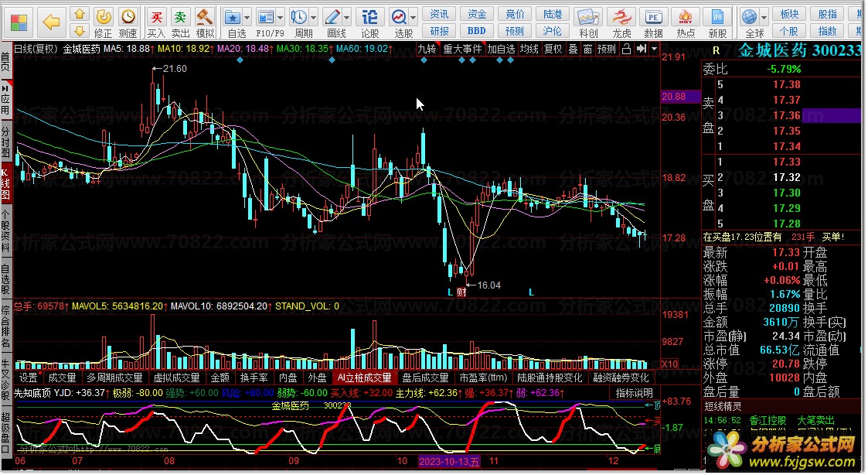Toggle 复权 price adjustment
The height and width of the screenshot is (475, 868).
[553, 50]
